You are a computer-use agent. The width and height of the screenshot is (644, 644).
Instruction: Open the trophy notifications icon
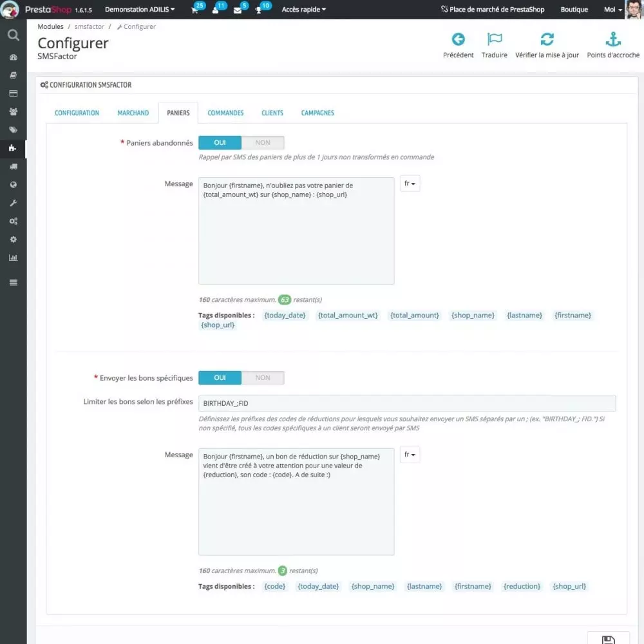258,10
